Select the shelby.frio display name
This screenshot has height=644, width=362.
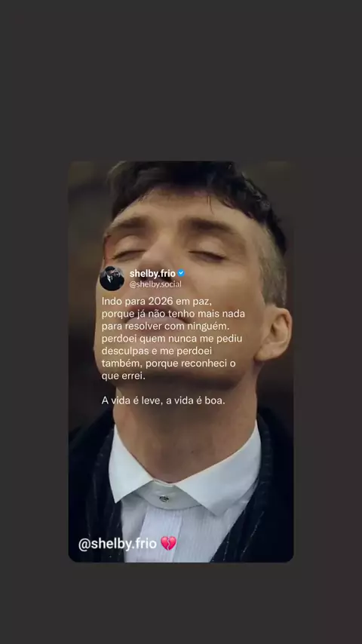[x=152, y=274]
